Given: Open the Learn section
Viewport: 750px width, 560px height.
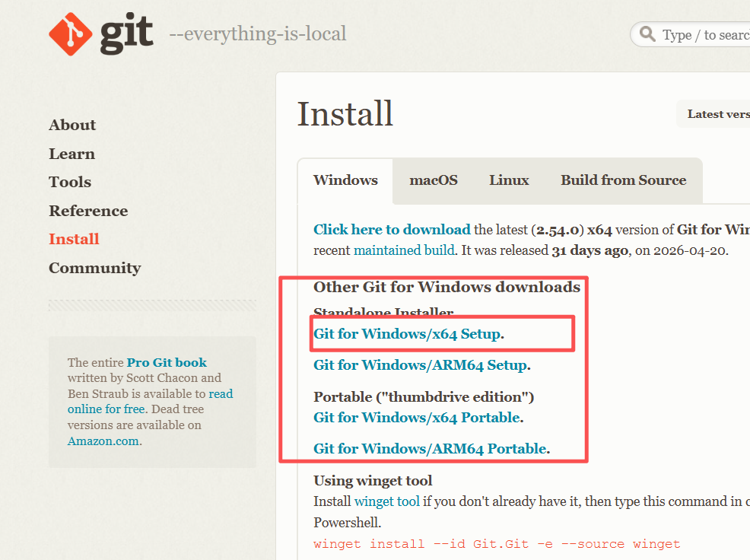Looking at the screenshot, I should (x=72, y=154).
